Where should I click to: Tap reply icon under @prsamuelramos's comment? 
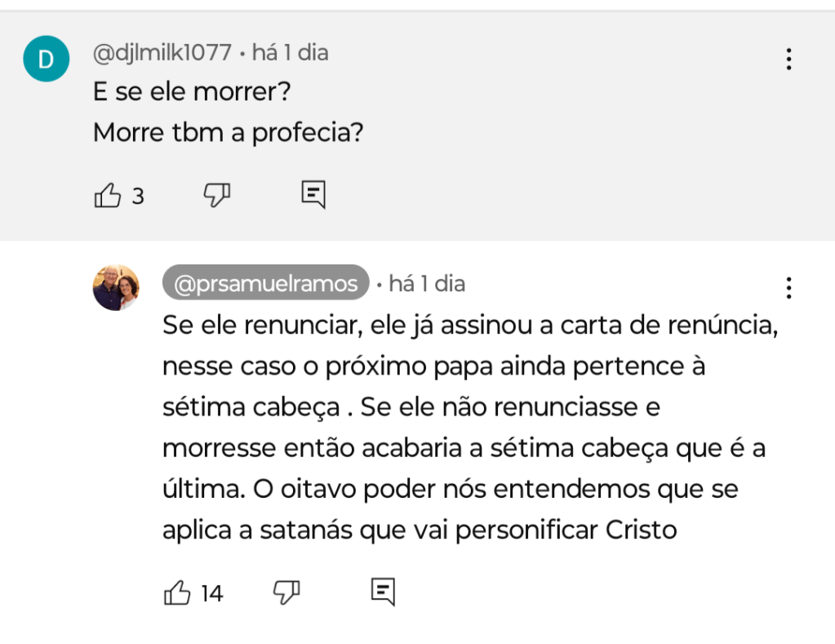click(383, 592)
